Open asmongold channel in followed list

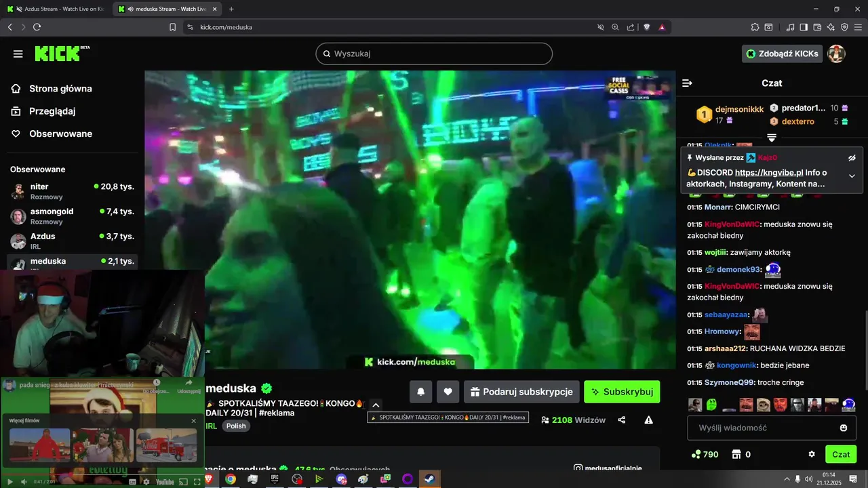(73, 216)
